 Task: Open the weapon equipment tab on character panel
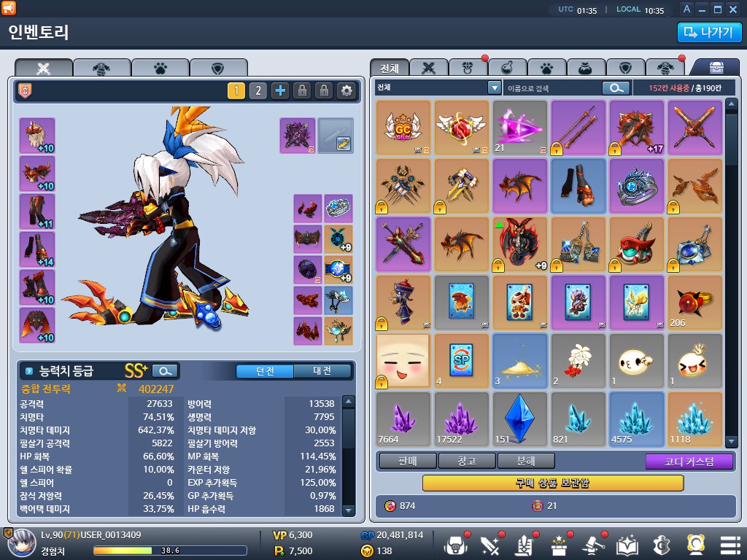pyautogui.click(x=44, y=68)
